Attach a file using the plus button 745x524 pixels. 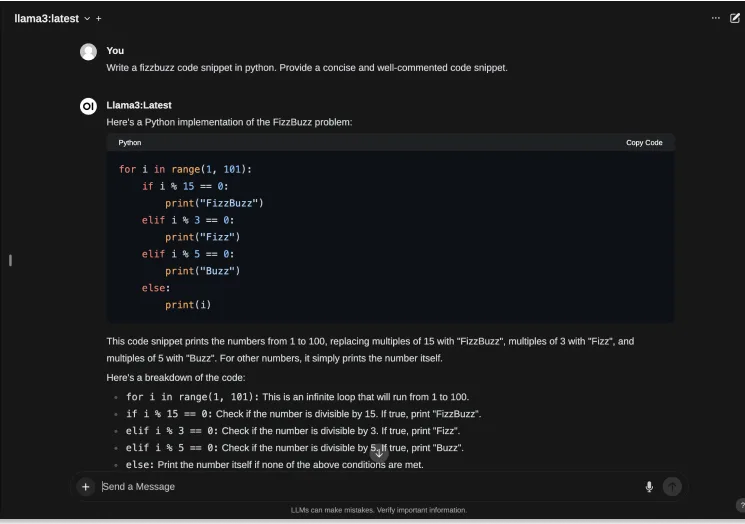tap(86, 486)
